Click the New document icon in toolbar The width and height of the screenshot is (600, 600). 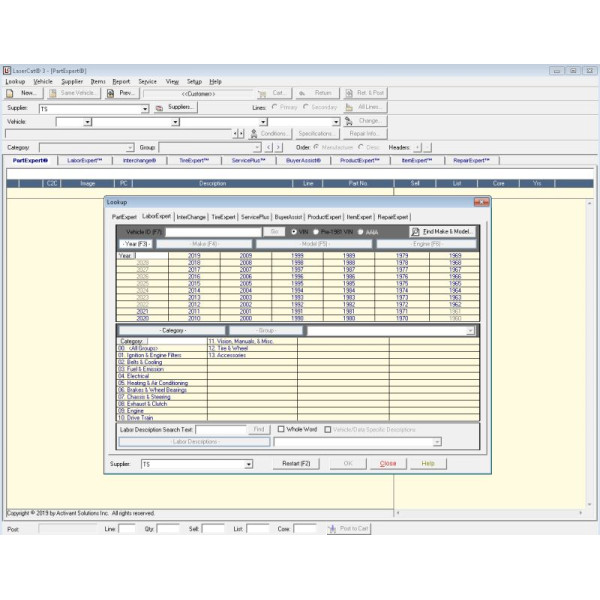click(10, 93)
